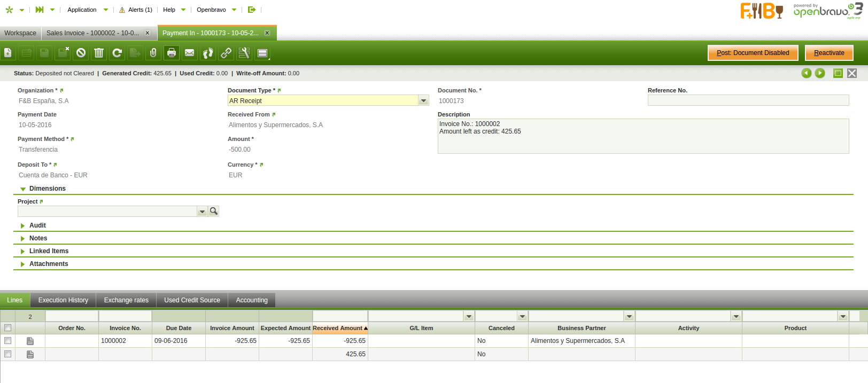868x383 pixels.
Task: Click the Reactivate button
Action: (x=829, y=53)
